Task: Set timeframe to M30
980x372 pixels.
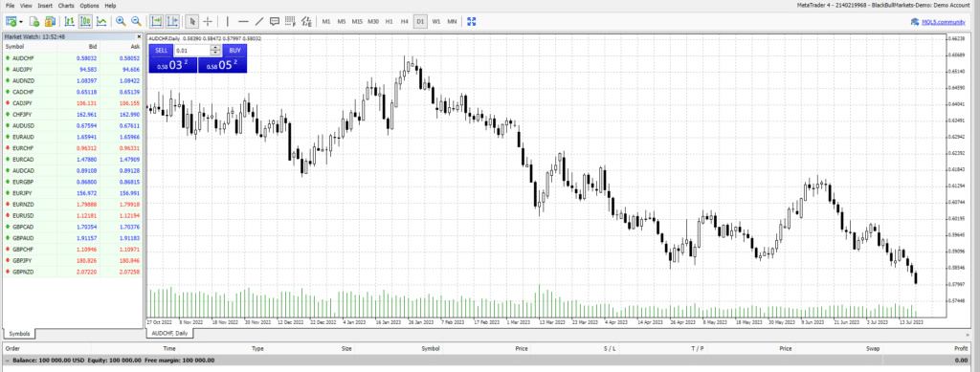Action: pos(373,21)
